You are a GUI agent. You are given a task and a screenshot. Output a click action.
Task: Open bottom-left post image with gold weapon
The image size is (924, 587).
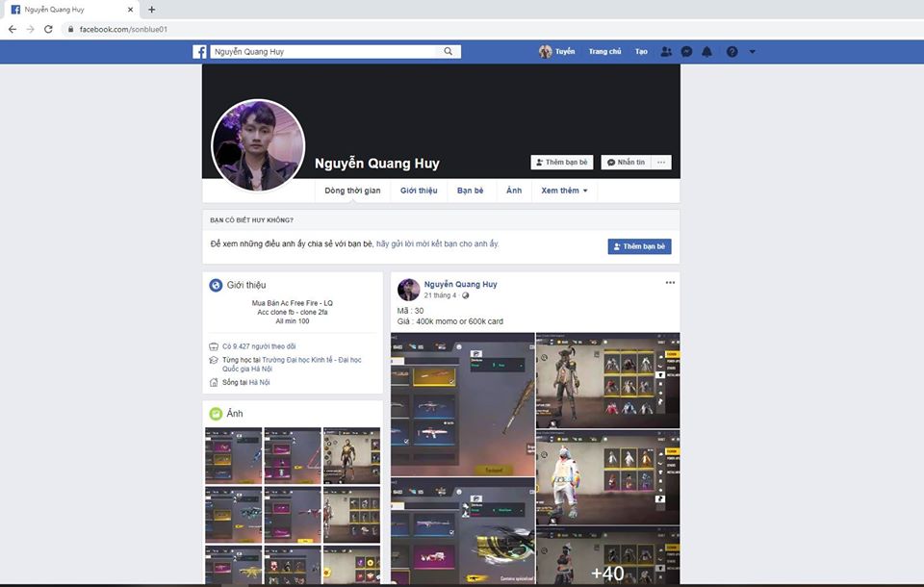coord(463,531)
